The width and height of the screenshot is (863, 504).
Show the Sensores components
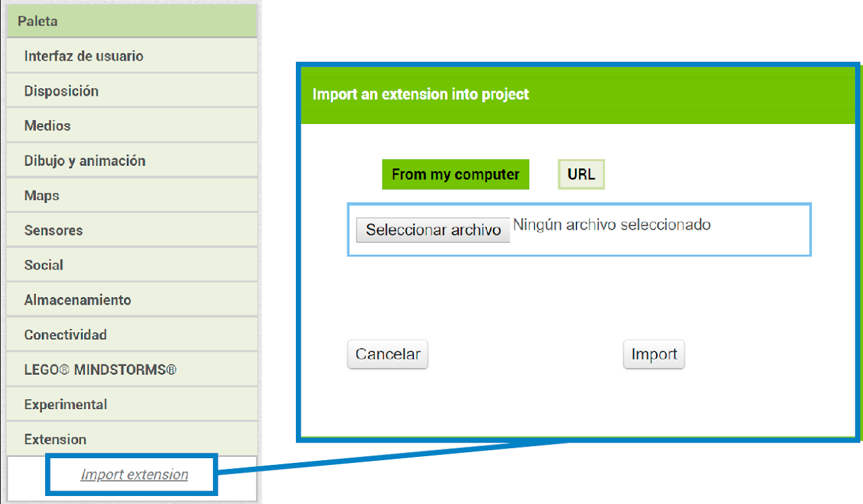[131, 230]
